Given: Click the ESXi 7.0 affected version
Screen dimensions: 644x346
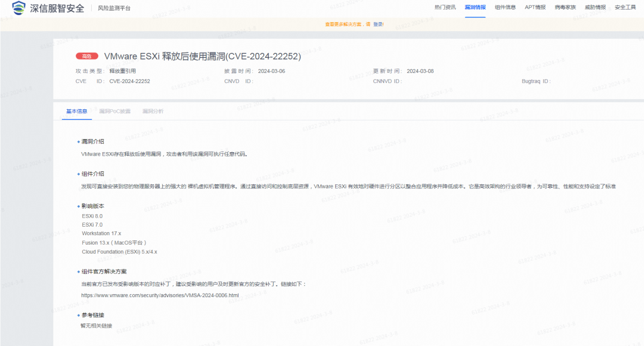Looking at the screenshot, I should click(92, 225).
